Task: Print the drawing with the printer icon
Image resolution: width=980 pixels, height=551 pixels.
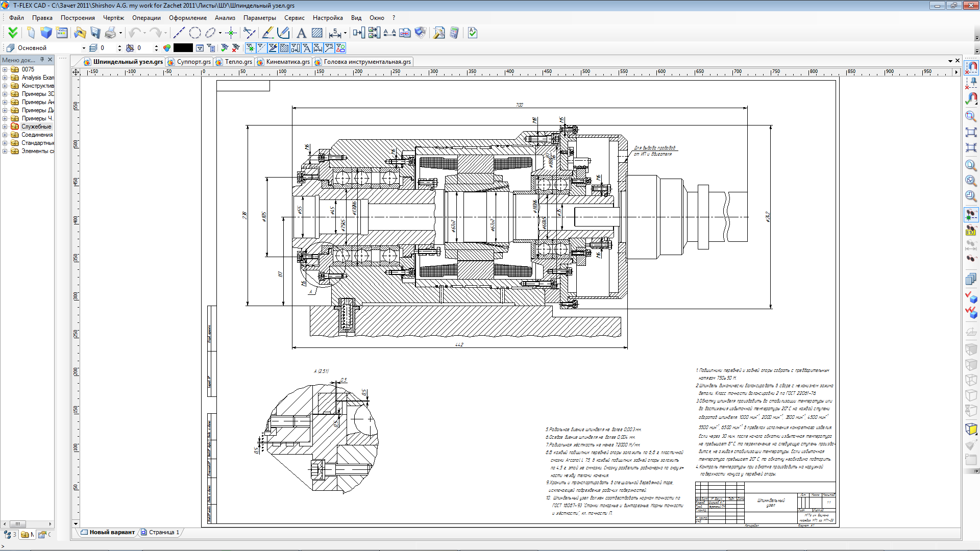Action: 110,33
